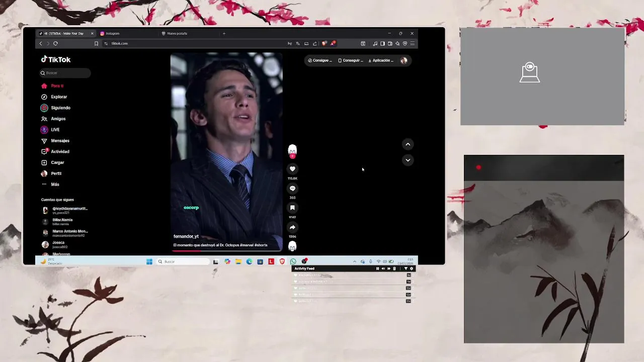644x362 pixels.
Task: Open the spinning sound disc icon
Action: (x=292, y=246)
